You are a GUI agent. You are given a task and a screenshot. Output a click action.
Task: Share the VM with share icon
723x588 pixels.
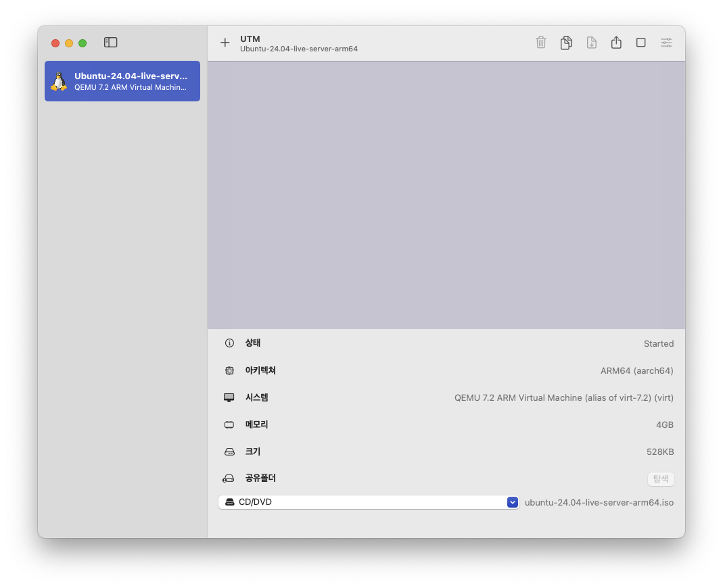(617, 43)
